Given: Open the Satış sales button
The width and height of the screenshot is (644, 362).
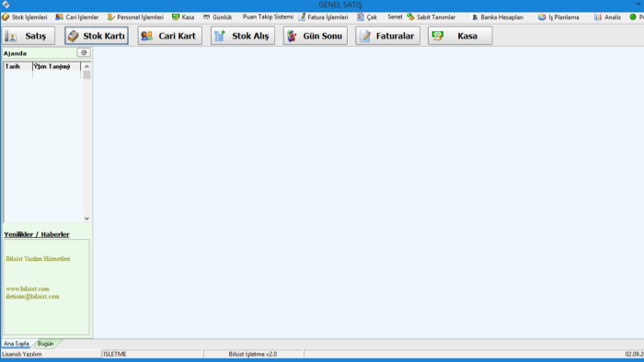Looking at the screenshot, I should click(29, 36).
